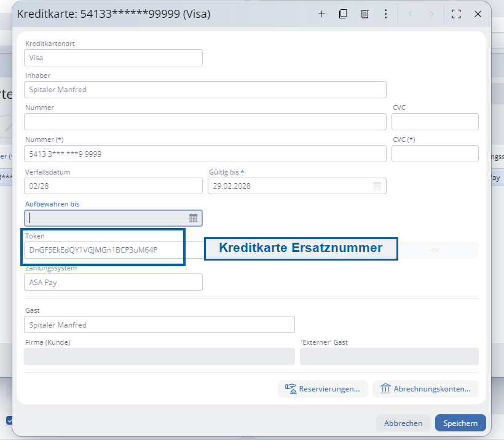Viewport: 504px width, 440px height.
Task: Open the three-dot more options menu
Action: coord(385,14)
